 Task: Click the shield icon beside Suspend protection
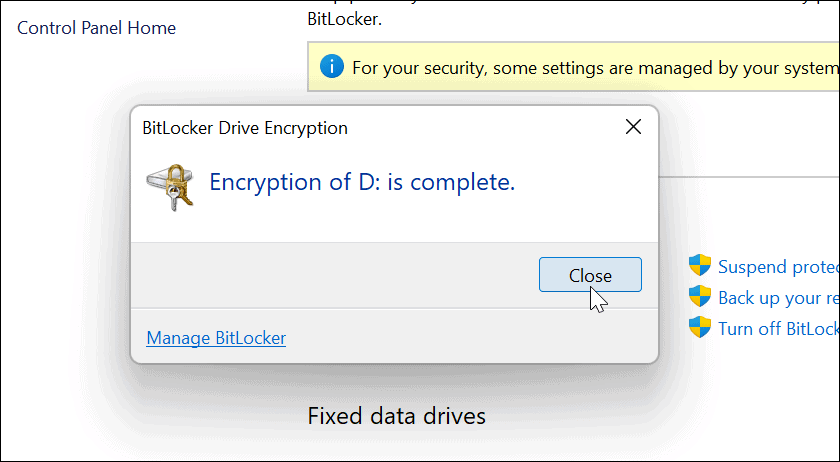pos(700,265)
